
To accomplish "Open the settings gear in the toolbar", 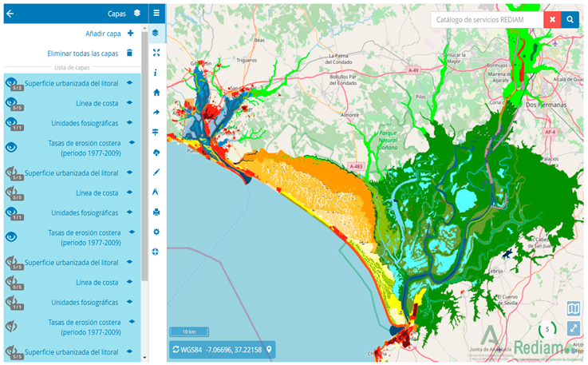I will coord(156,232).
